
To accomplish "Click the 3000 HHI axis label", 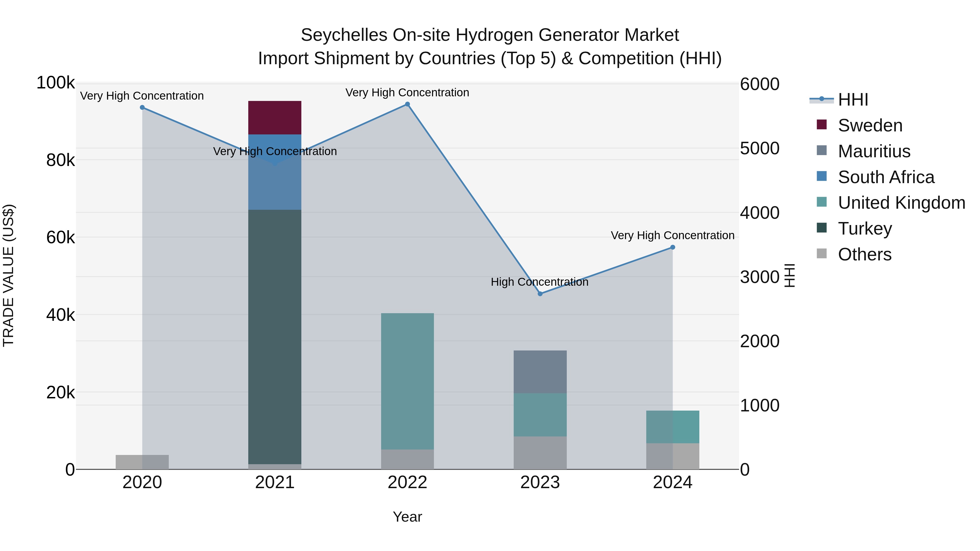I will pyautogui.click(x=760, y=277).
